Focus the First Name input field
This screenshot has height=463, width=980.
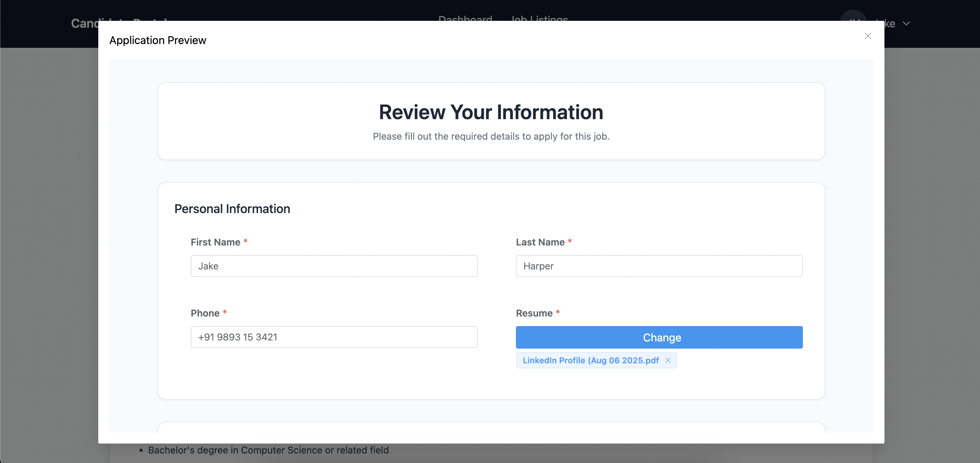334,266
